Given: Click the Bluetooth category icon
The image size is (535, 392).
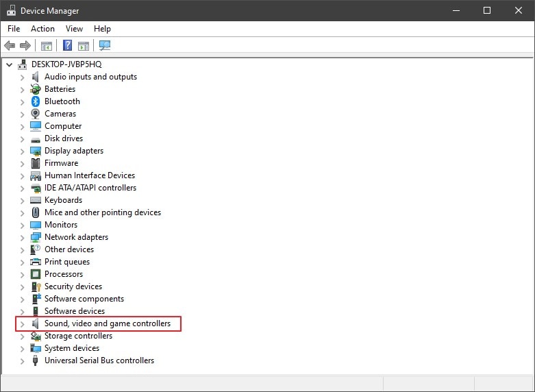Looking at the screenshot, I should 36,101.
